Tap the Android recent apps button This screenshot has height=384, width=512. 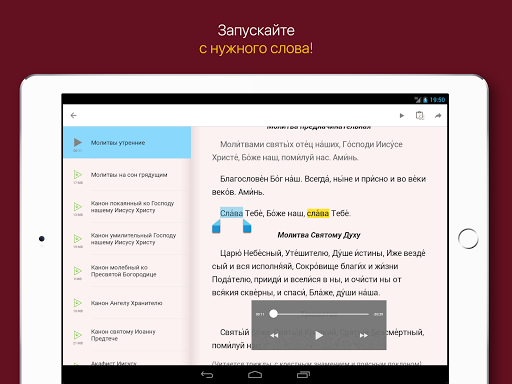pos(303,375)
